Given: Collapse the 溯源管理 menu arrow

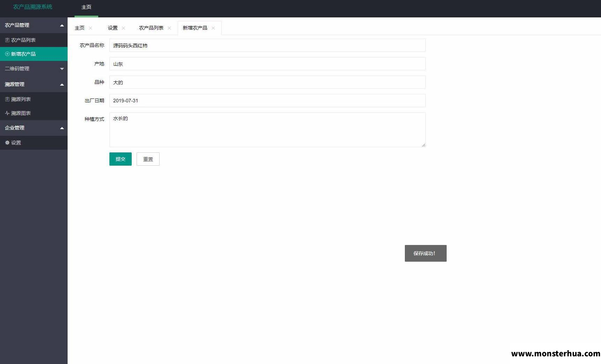Looking at the screenshot, I should [62, 85].
